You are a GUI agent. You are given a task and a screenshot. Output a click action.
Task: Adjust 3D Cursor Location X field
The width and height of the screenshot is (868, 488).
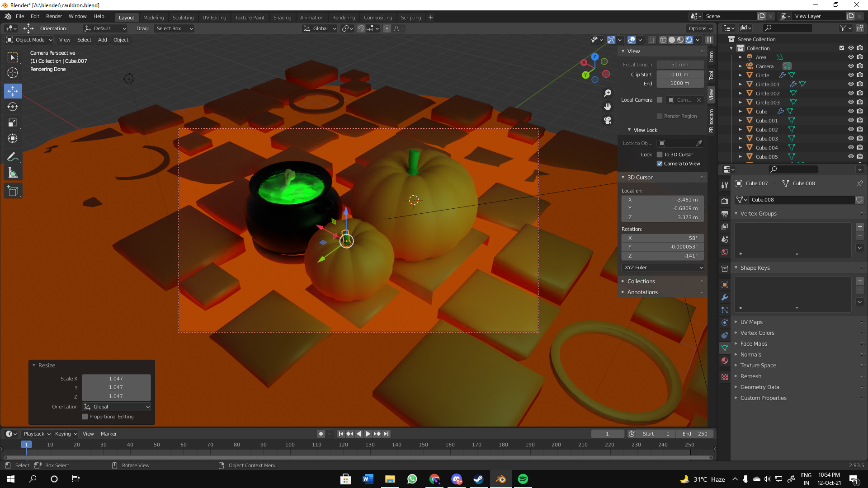[x=663, y=200]
